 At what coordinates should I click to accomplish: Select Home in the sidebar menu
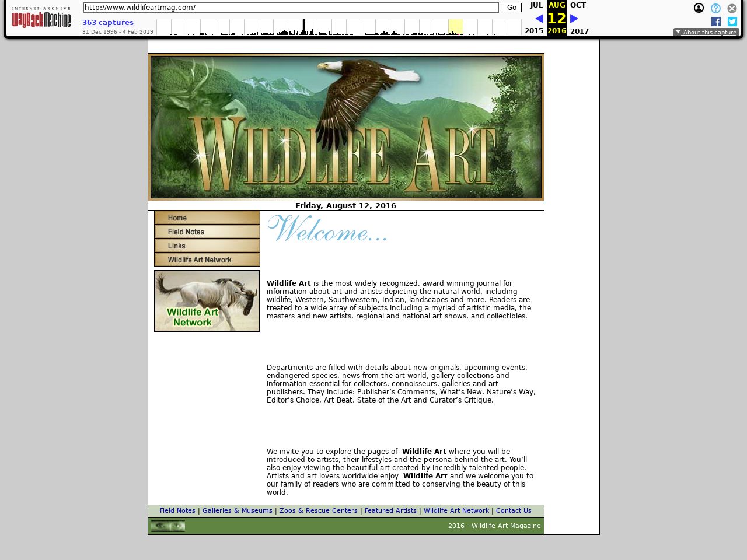point(207,218)
